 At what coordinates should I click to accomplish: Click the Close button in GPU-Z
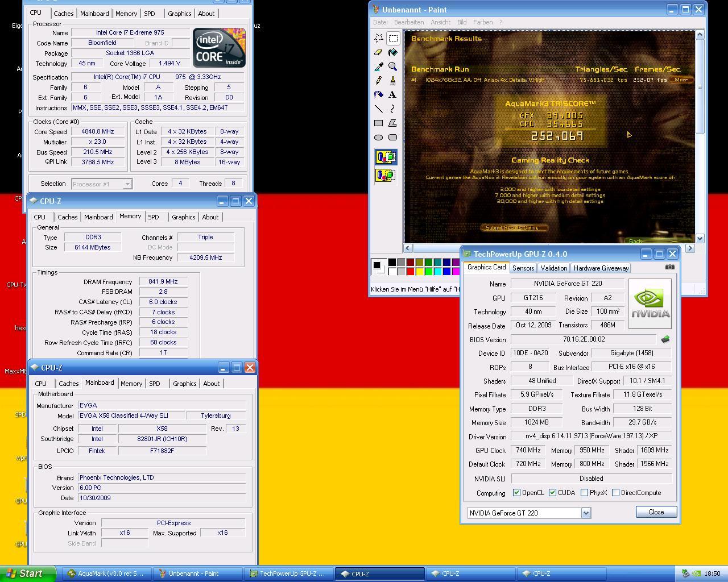[656, 512]
